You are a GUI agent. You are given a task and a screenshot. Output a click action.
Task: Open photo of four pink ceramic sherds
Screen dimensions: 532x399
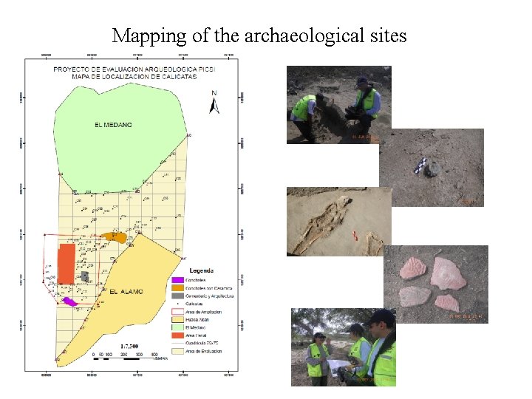coord(436,284)
